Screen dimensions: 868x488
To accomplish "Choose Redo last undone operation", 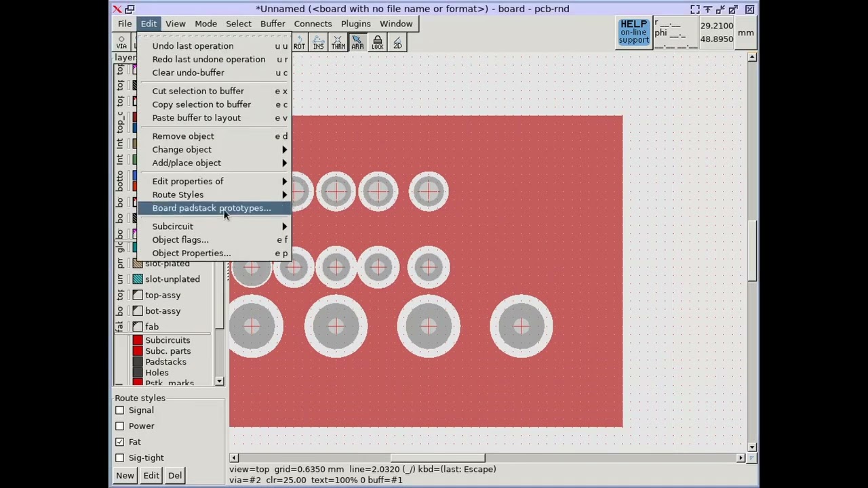I will [214, 59].
